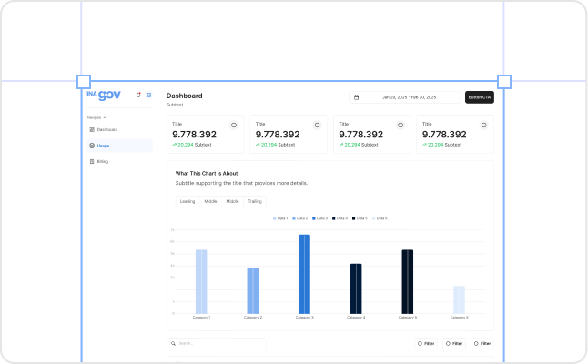Open the first Filter dropdown
588x364 pixels.
click(426, 343)
